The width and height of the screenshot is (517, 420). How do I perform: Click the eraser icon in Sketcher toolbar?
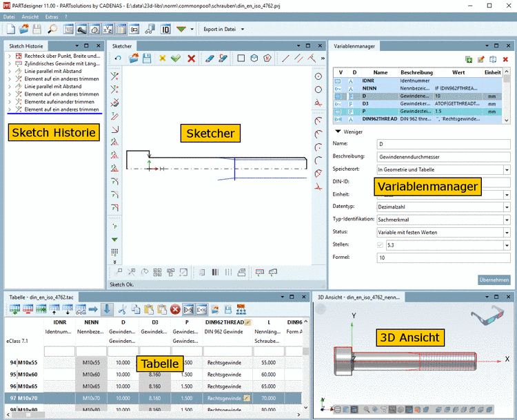pos(210,59)
